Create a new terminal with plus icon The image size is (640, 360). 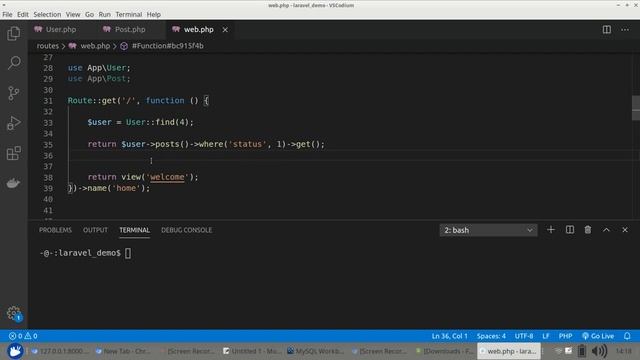[x=551, y=230]
